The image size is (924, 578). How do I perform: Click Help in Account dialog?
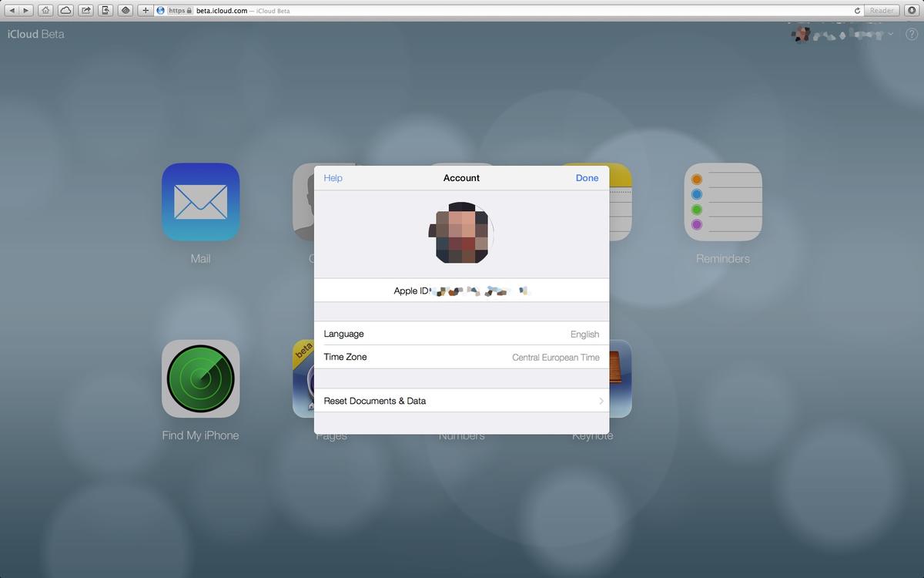[x=333, y=178]
